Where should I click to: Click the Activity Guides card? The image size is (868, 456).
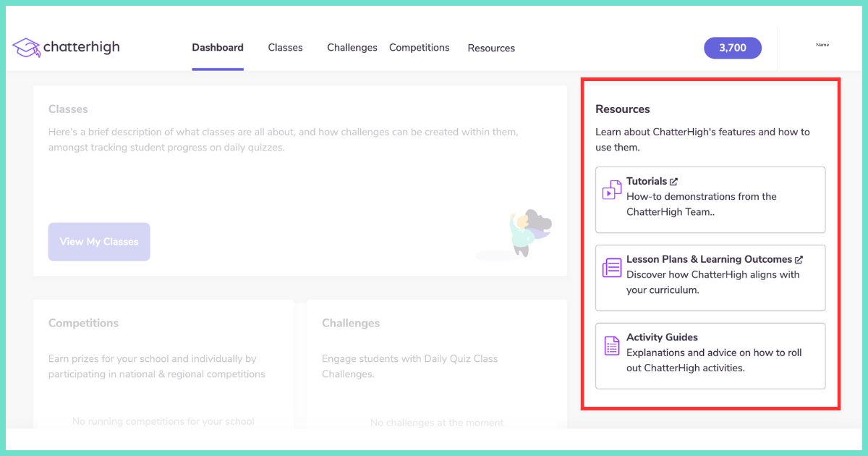[x=710, y=356]
